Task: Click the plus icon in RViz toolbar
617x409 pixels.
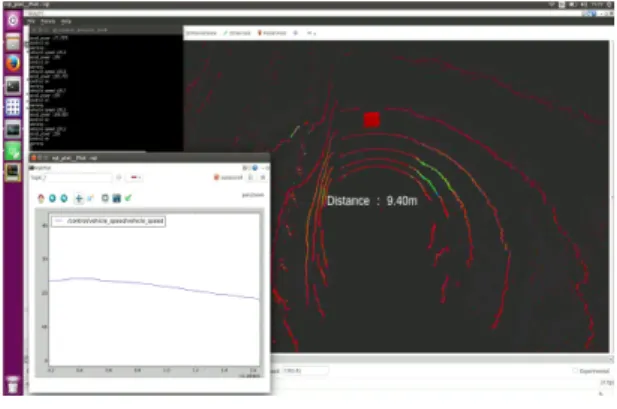Action: click(x=296, y=33)
